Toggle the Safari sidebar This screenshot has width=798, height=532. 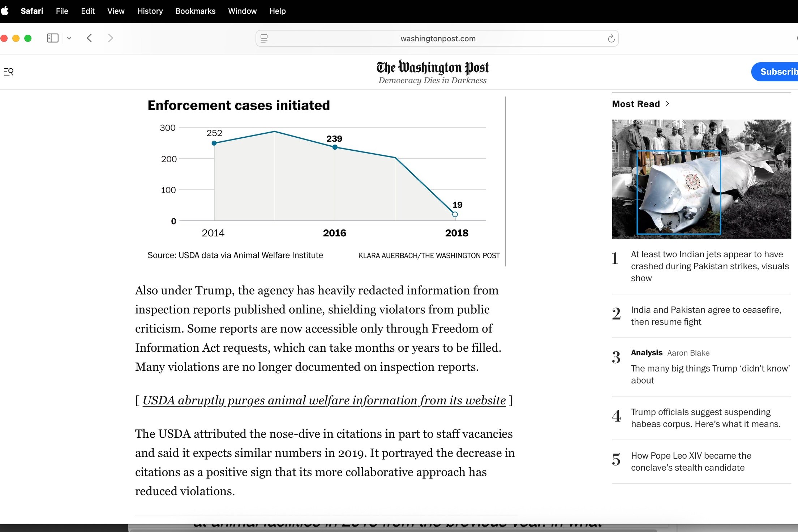(53, 38)
